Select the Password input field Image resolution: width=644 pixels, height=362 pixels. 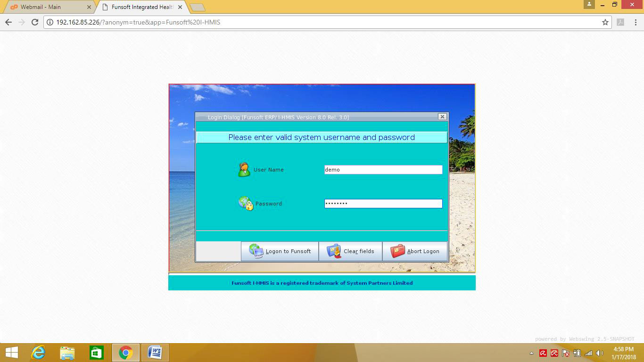coord(383,204)
